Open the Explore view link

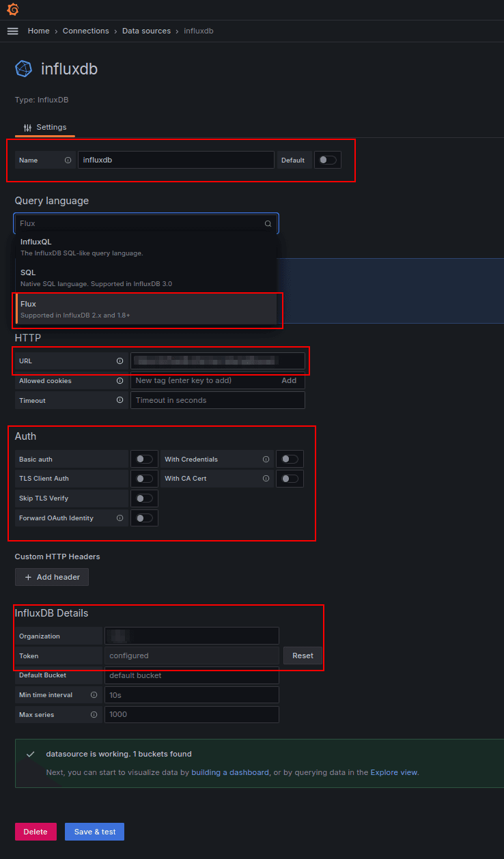(394, 772)
